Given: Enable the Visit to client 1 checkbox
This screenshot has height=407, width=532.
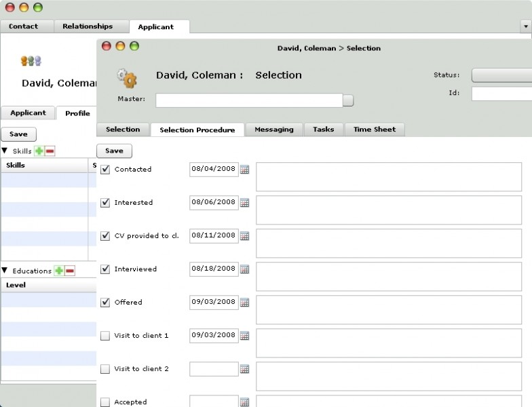Looking at the screenshot, I should (105, 336).
